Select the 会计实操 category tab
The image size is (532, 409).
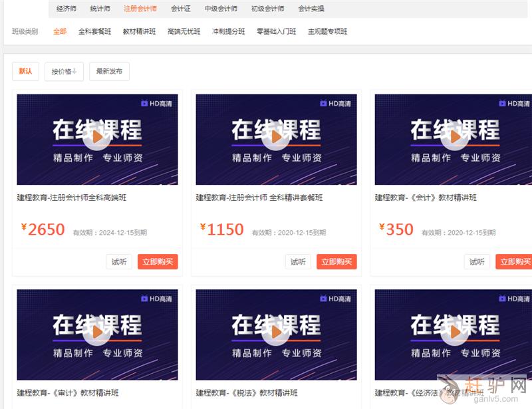pyautogui.click(x=311, y=9)
